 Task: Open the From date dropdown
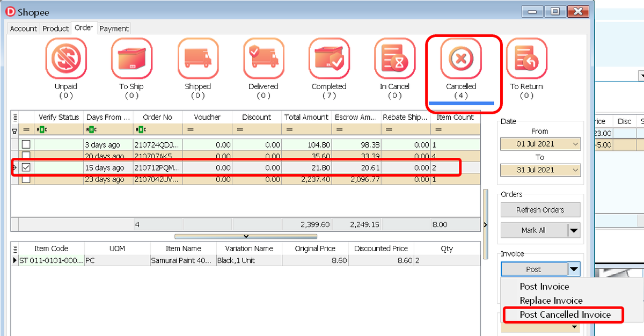point(575,144)
